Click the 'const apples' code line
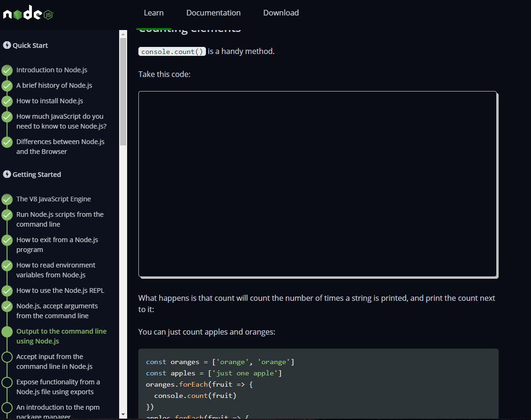 (214, 373)
